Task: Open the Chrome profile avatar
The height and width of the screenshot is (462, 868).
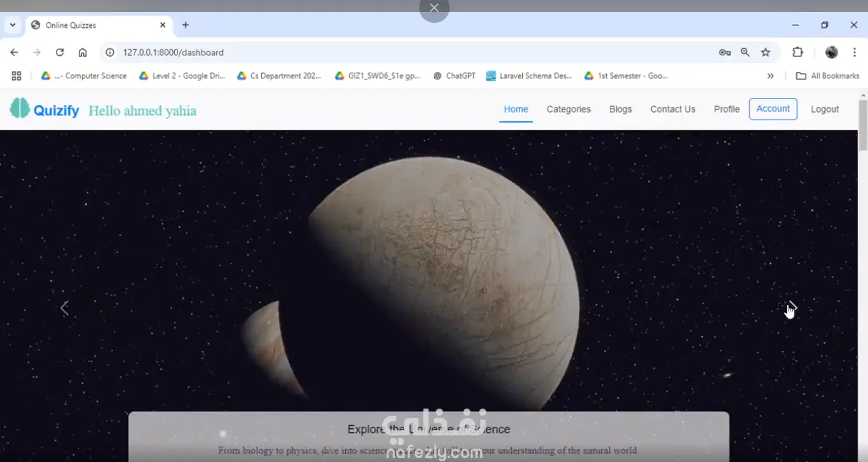Action: coord(832,53)
